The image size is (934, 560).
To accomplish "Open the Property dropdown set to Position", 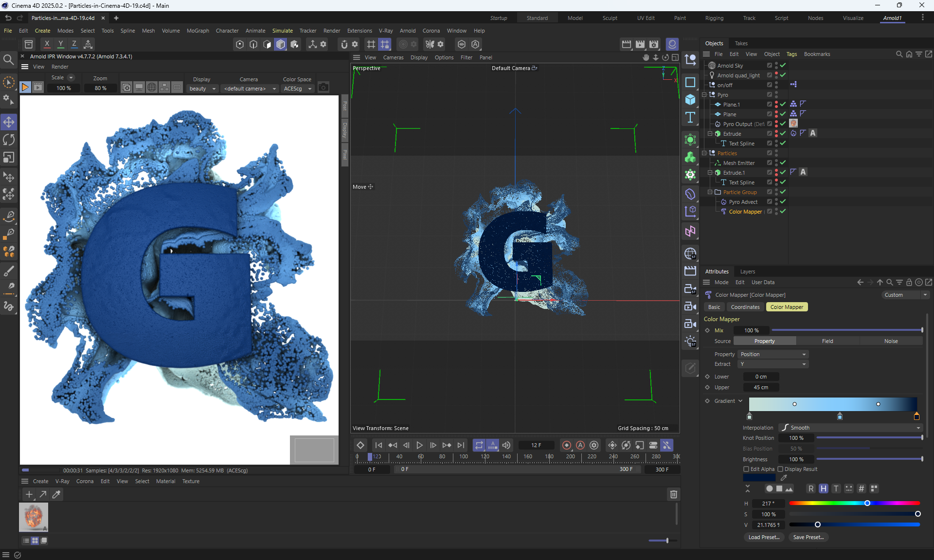I will coord(773,354).
